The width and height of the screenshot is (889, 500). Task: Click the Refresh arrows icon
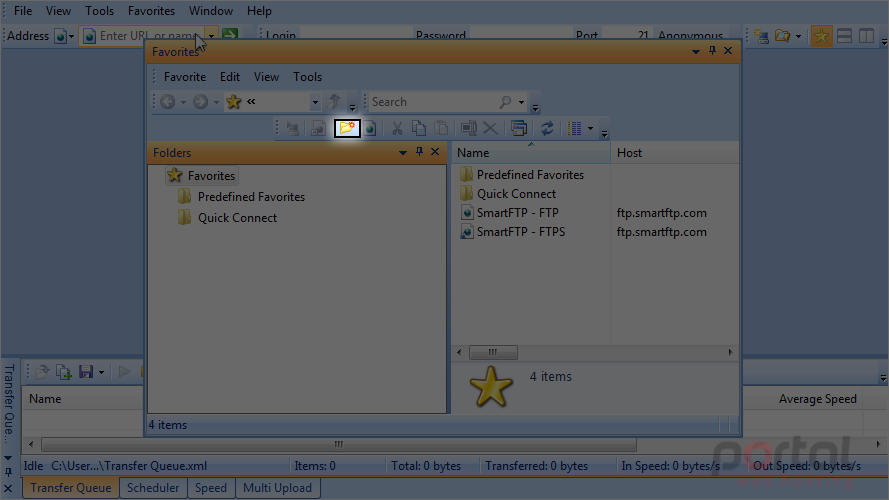tap(547, 129)
